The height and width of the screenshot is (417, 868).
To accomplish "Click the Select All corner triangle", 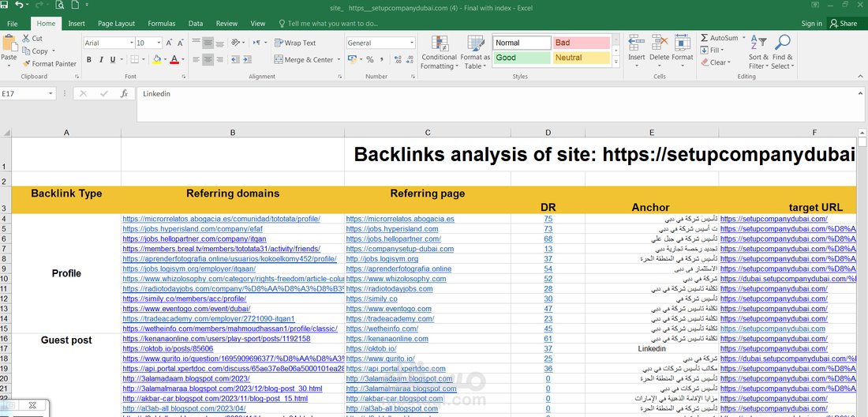I will click(x=6, y=133).
